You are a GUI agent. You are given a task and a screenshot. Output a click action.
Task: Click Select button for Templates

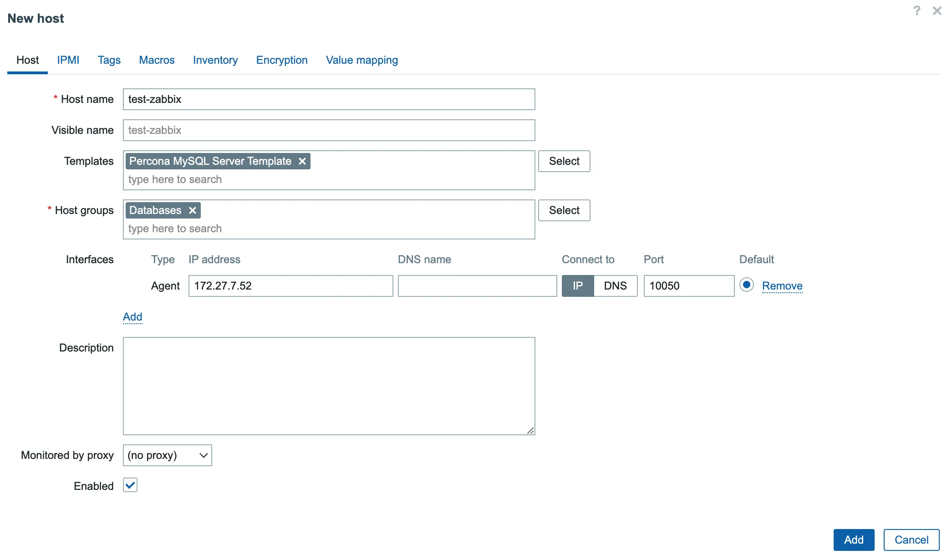point(564,161)
